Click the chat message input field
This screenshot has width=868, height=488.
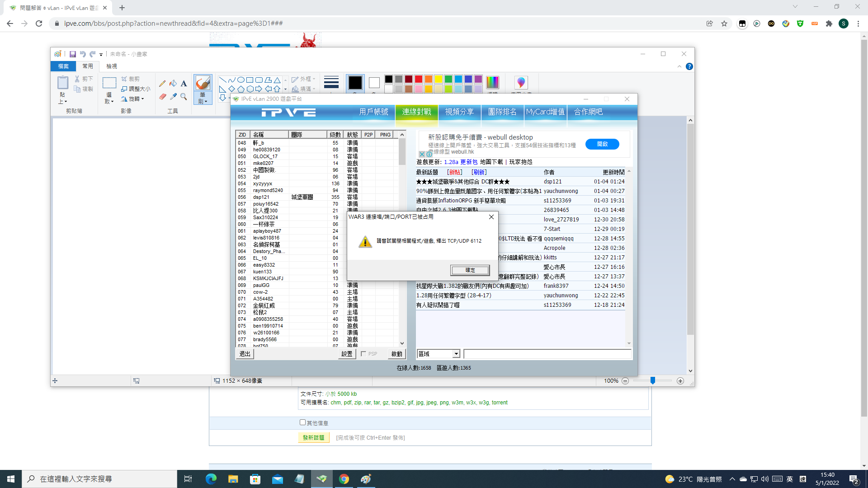click(547, 354)
